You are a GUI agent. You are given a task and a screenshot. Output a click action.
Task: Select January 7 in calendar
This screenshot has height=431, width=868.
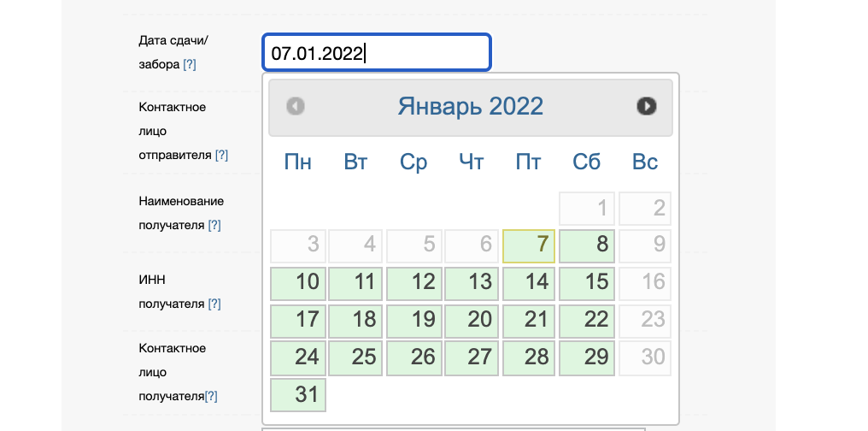point(529,246)
